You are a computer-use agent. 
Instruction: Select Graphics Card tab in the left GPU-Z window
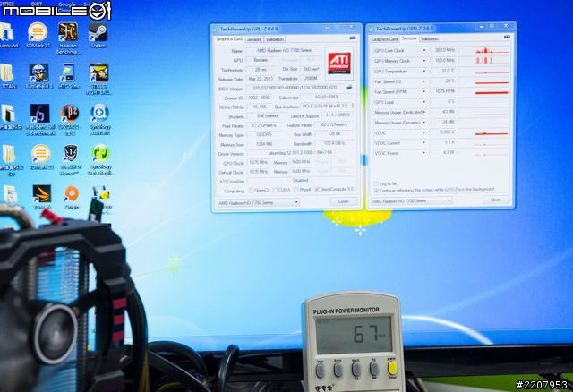(229, 38)
